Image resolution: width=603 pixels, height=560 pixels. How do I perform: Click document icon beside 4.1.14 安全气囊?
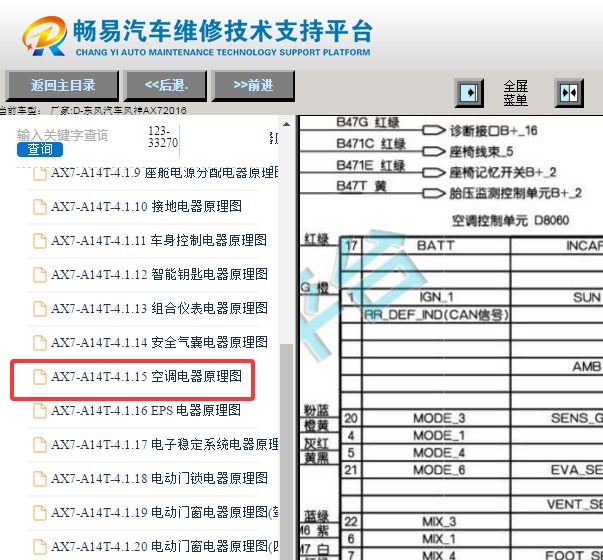(40, 343)
